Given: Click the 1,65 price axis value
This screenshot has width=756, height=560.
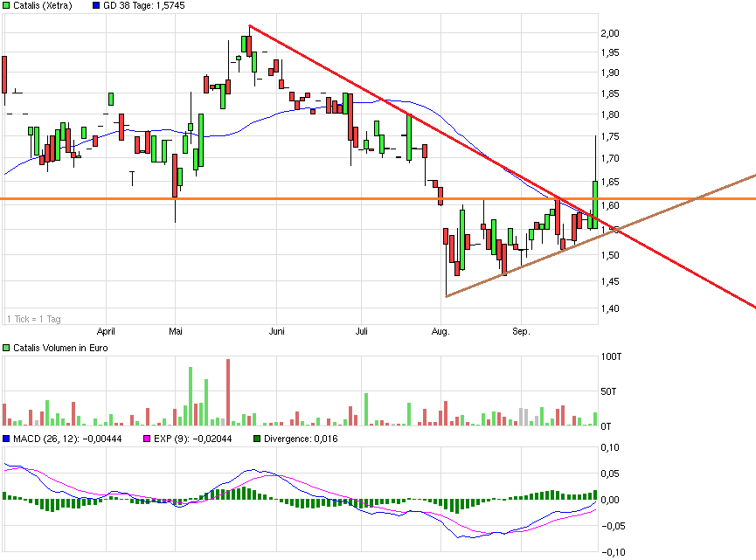Looking at the screenshot, I should click(610, 183).
